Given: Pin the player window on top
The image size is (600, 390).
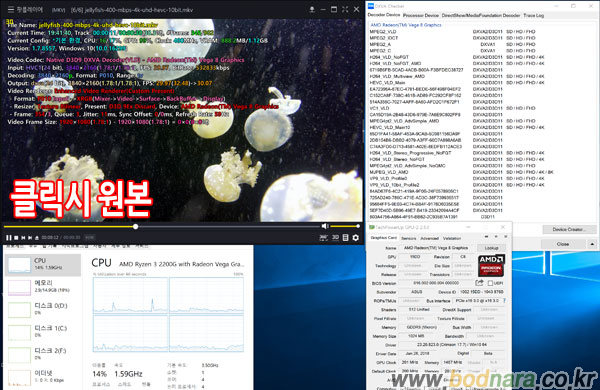Looking at the screenshot, I should coord(312,10).
